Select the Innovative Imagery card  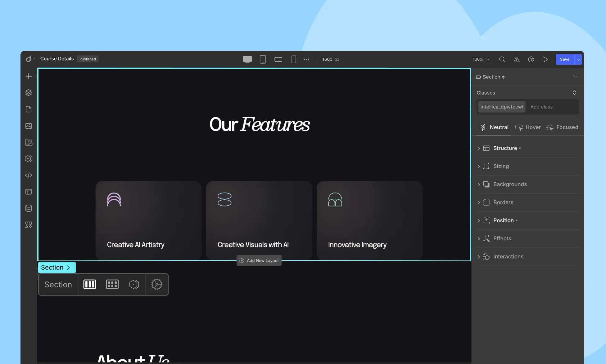(369, 220)
